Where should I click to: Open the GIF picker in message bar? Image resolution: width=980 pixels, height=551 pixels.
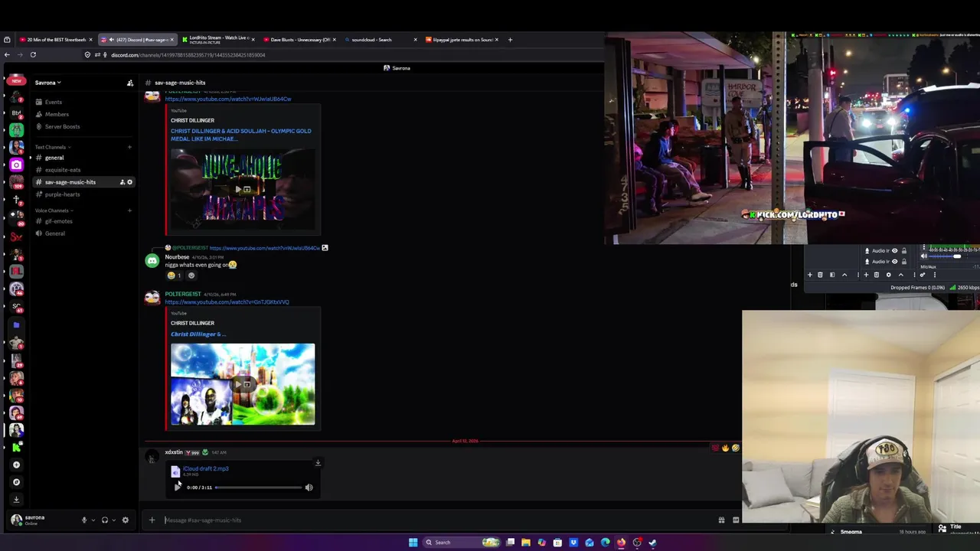[736, 520]
